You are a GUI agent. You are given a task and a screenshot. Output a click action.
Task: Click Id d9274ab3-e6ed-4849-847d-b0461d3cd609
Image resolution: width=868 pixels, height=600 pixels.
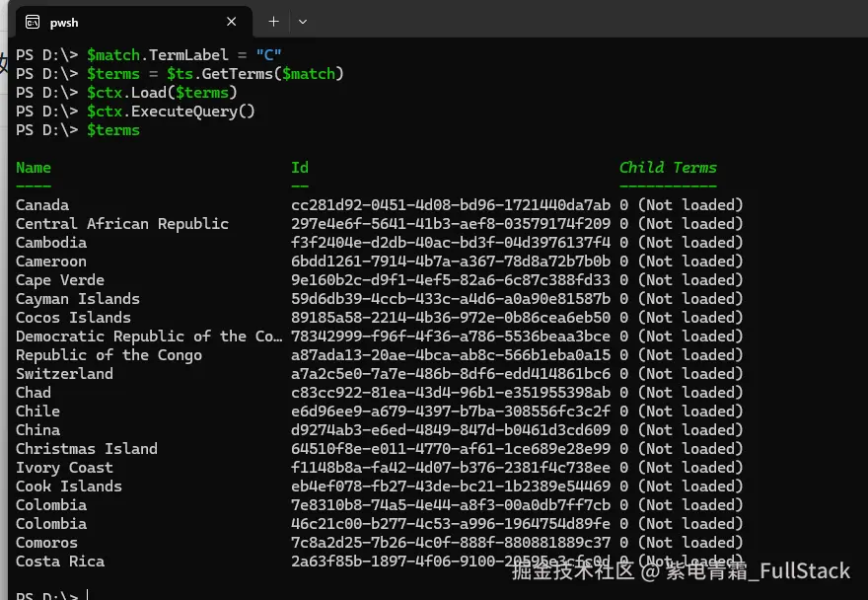pyautogui.click(x=451, y=430)
